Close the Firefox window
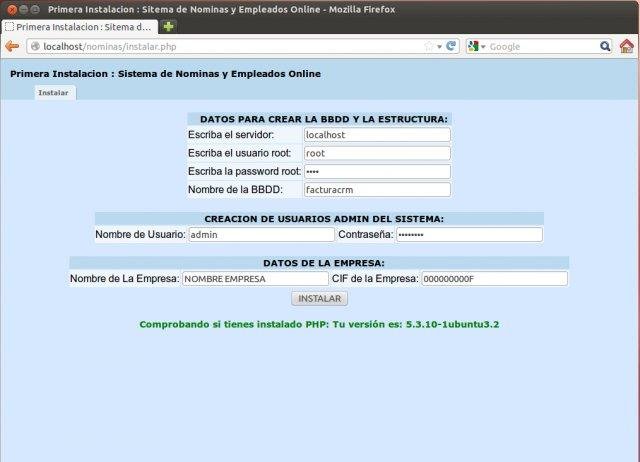 pos(12,9)
